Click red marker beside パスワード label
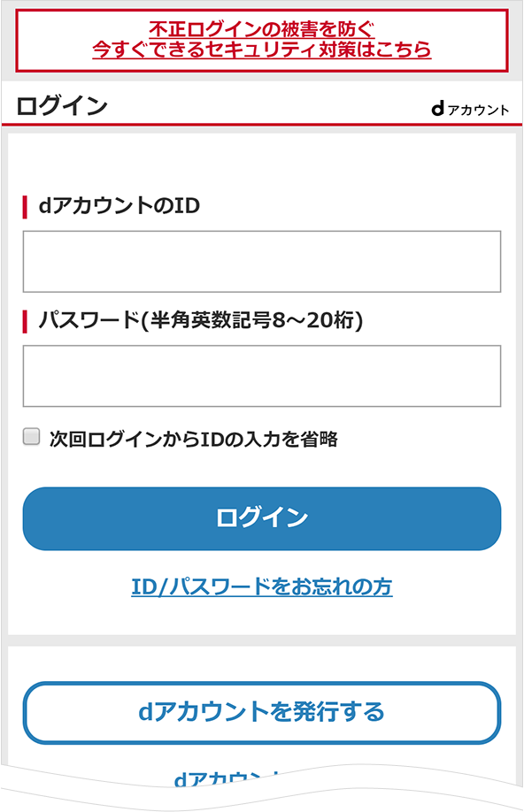This screenshot has height=812, width=524. point(25,321)
